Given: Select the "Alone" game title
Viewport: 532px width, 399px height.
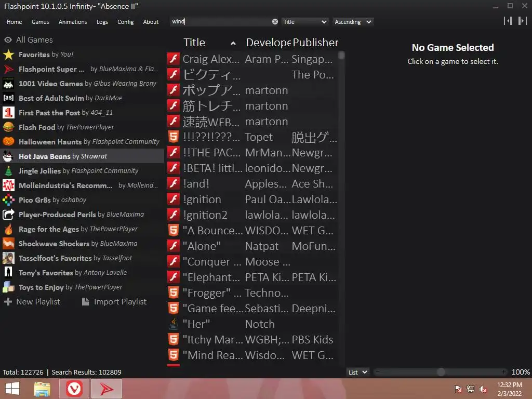Looking at the screenshot, I should coord(202,246).
